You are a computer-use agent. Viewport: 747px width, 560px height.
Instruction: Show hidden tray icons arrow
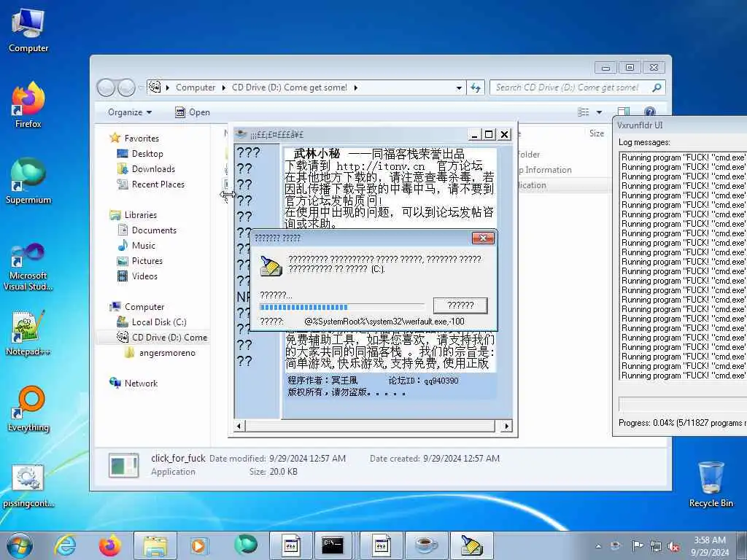pos(598,546)
